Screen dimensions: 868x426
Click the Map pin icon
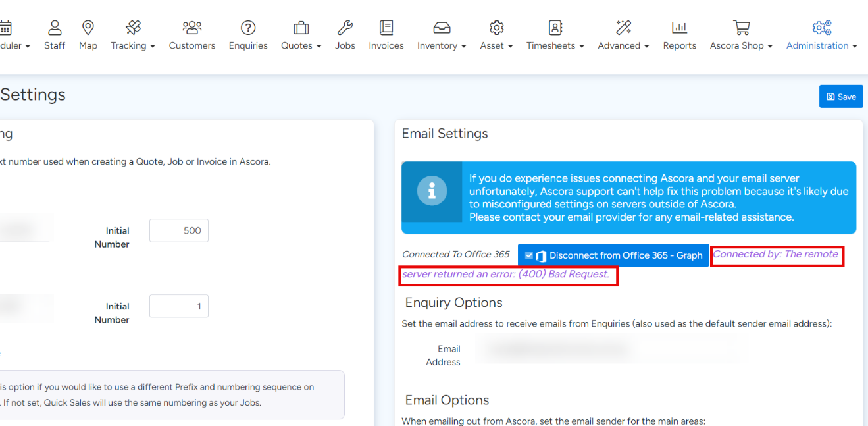click(88, 28)
